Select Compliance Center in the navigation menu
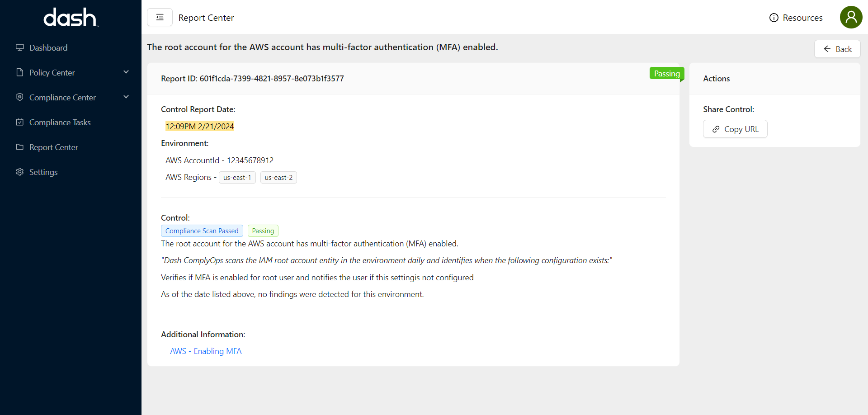This screenshot has width=868, height=415. click(62, 97)
